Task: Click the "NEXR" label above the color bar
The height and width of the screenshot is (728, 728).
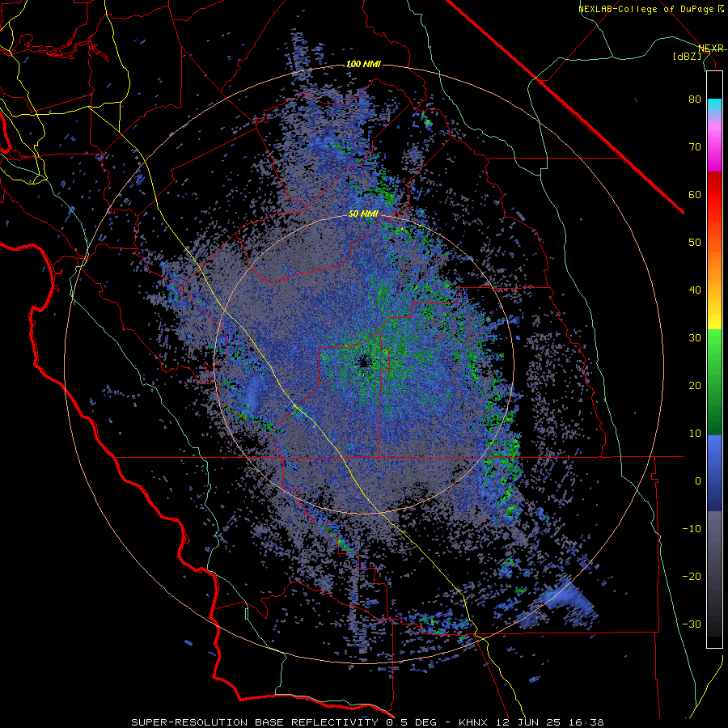Action: (x=711, y=49)
